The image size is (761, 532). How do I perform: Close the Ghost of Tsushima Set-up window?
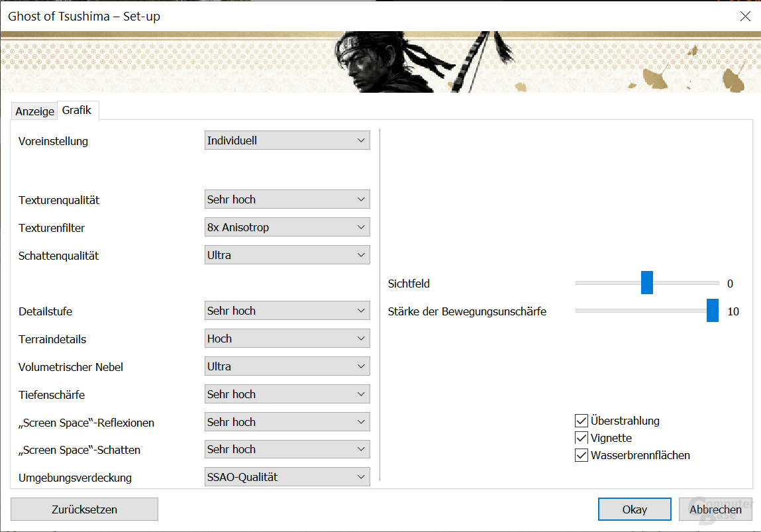coord(745,16)
